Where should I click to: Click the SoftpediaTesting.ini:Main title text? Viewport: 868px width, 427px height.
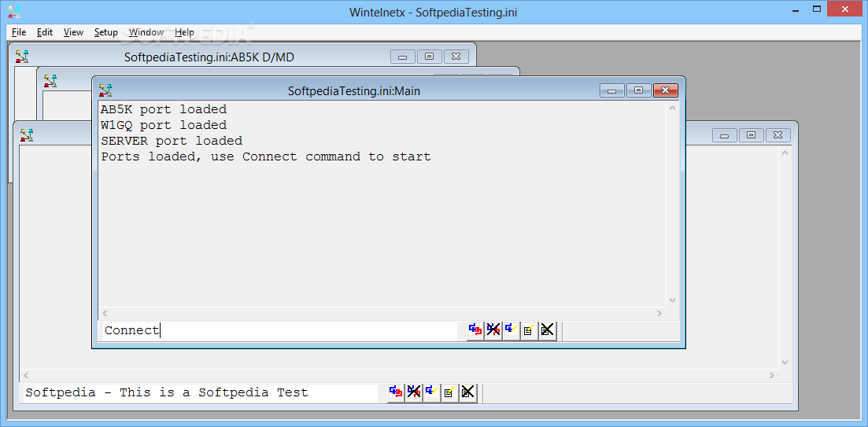(354, 91)
